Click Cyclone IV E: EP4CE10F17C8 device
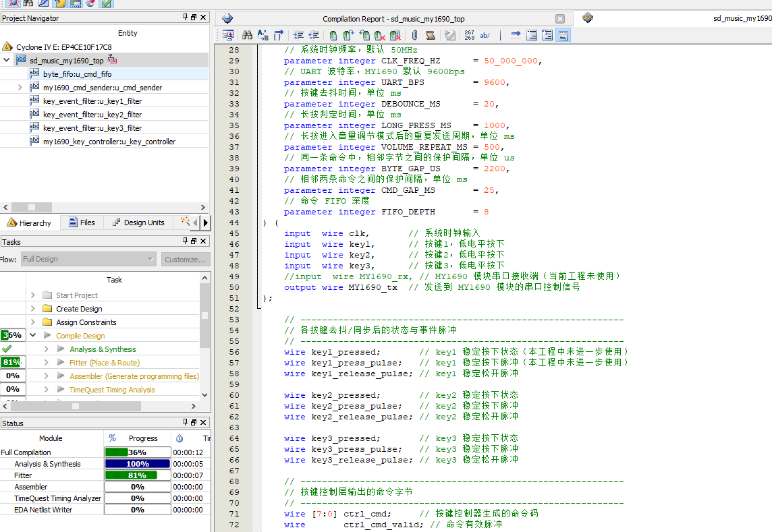The height and width of the screenshot is (532, 772). (64, 47)
